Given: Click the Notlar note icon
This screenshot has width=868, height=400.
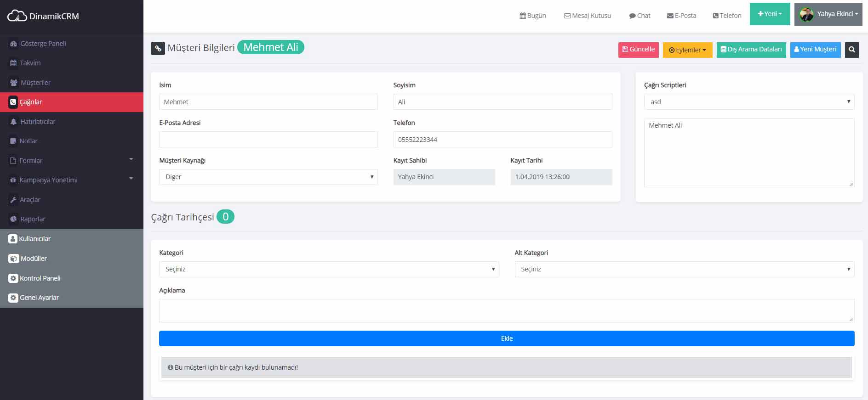Looking at the screenshot, I should pyautogui.click(x=13, y=141).
